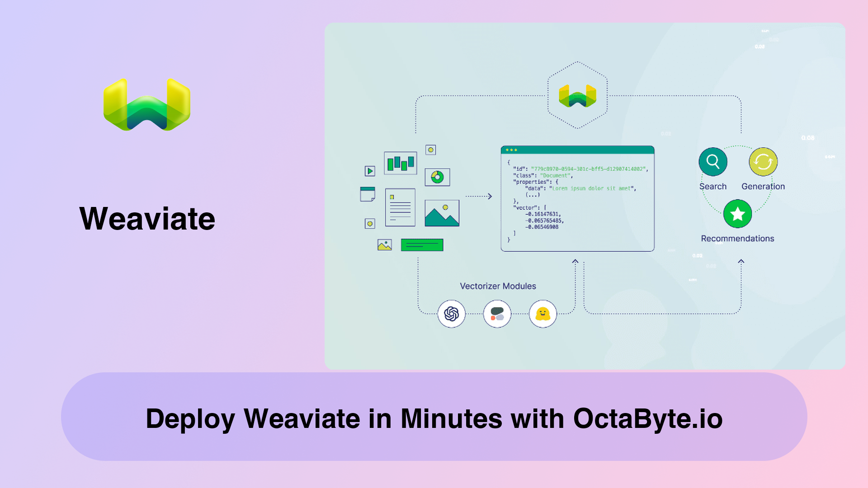The height and width of the screenshot is (488, 868).
Task: Select the Generation module icon
Action: click(x=764, y=161)
